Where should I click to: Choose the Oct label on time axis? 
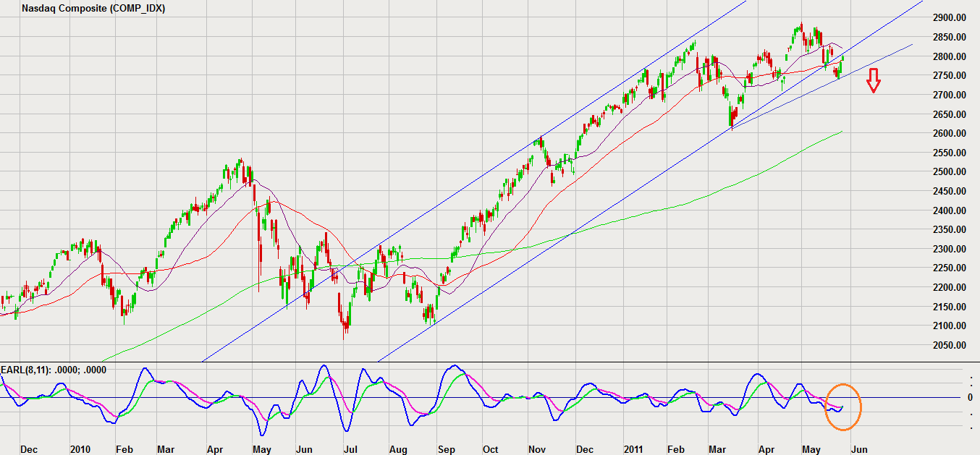491,449
